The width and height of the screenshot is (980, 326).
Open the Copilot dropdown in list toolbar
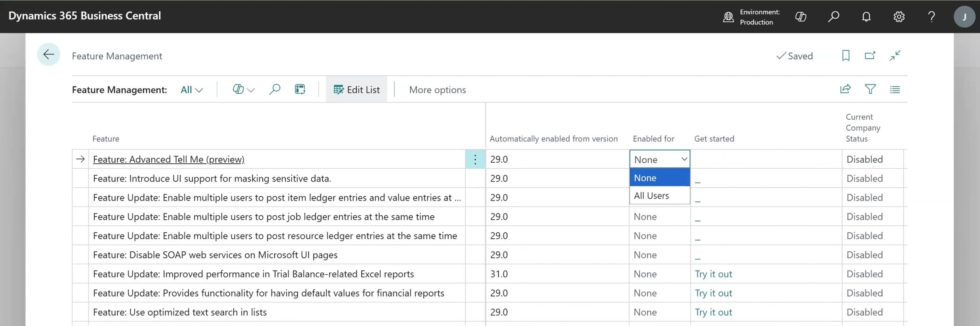(243, 90)
